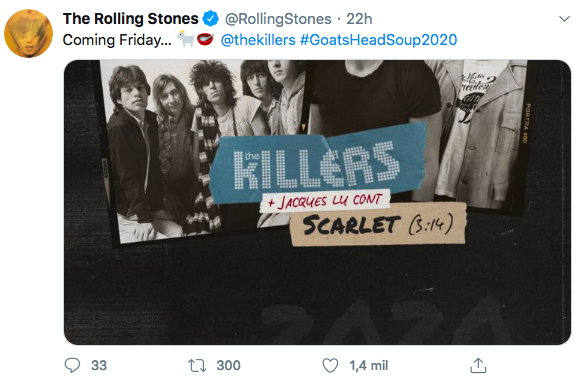The width and height of the screenshot is (582, 381).
Task: Click the 300 retweets count
Action: pyautogui.click(x=229, y=365)
